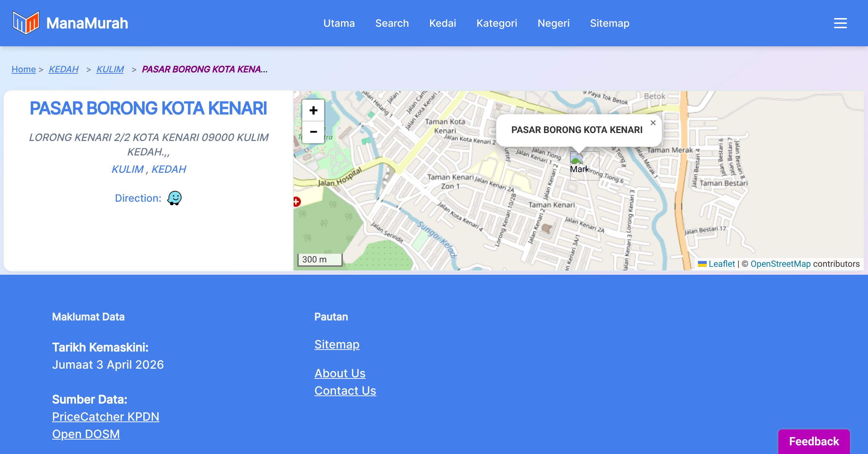Image resolution: width=868 pixels, height=454 pixels.
Task: Select Kategori in the top navigation
Action: click(497, 23)
